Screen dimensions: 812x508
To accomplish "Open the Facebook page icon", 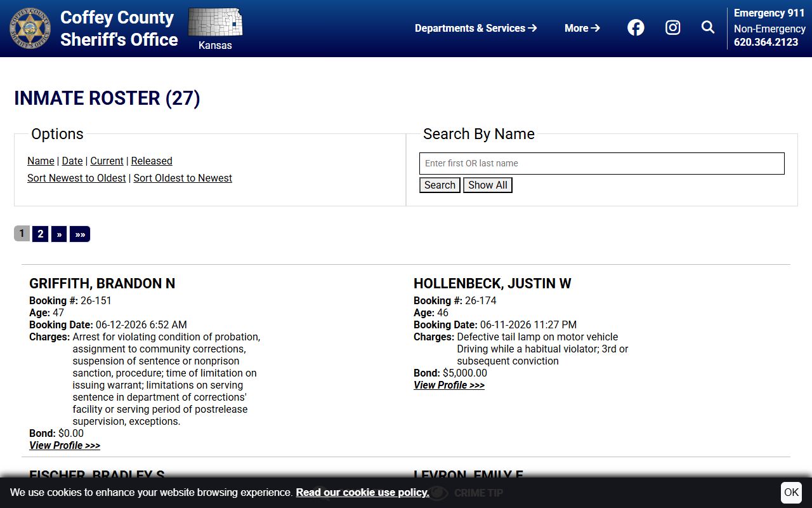I will click(636, 27).
